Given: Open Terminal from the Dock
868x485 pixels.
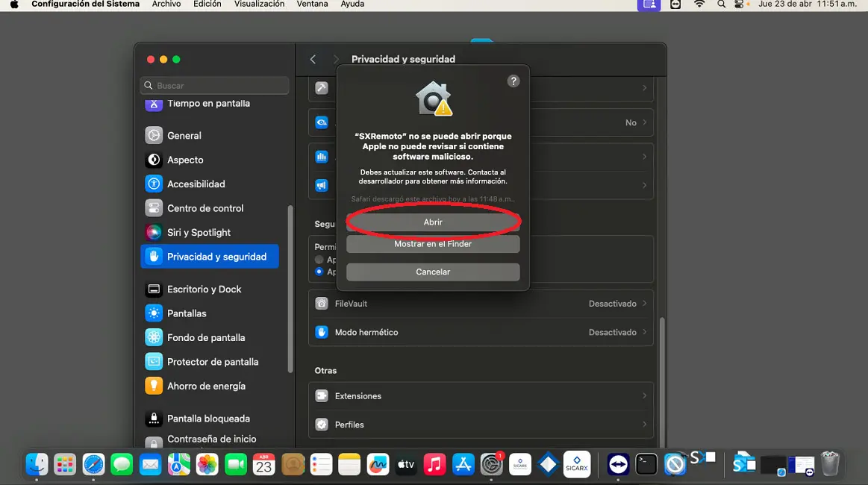Looking at the screenshot, I should point(646,465).
